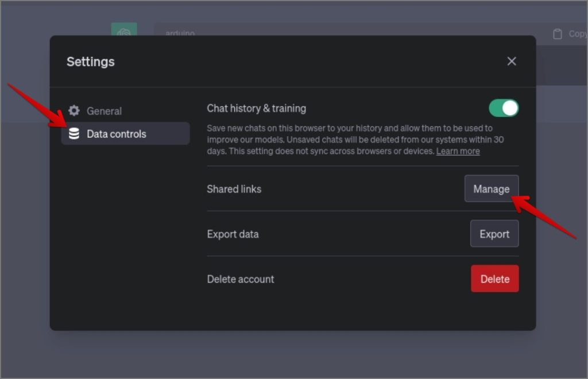The height and width of the screenshot is (379, 588).
Task: Disable the Chat history & training switch
Action: 504,109
